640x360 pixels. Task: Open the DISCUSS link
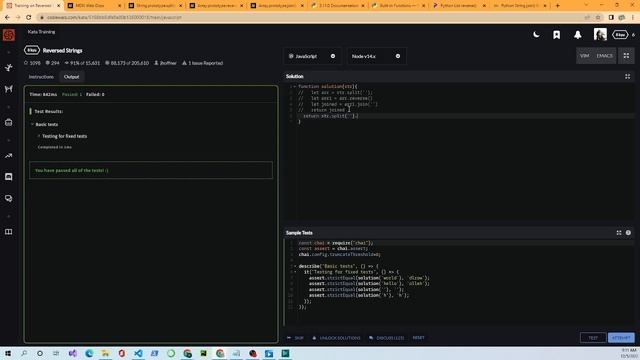point(387,338)
